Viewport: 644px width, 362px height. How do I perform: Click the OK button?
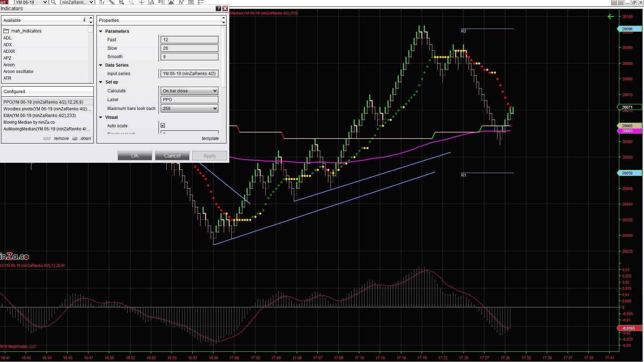click(x=135, y=156)
